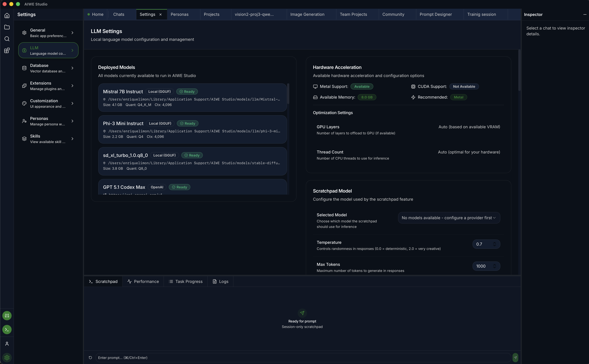This screenshot has width=589, height=364.
Task: Click the Deployed Models list scrollbar
Action: click(288, 94)
